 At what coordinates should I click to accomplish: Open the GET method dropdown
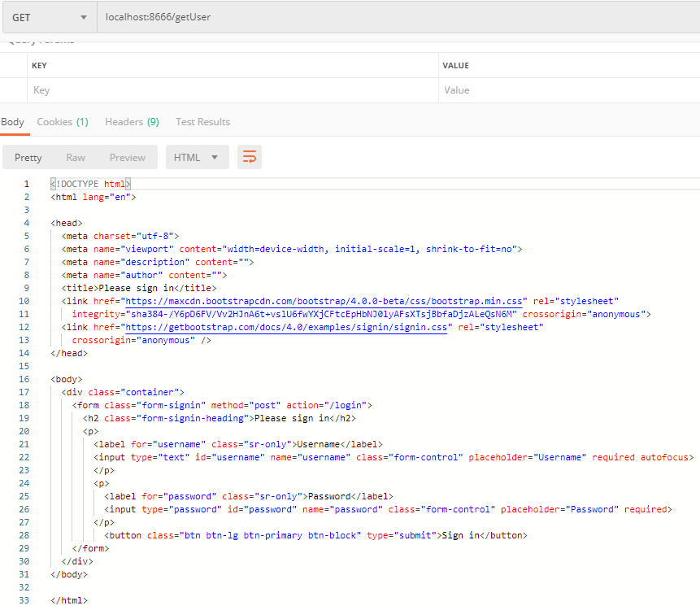[49, 17]
